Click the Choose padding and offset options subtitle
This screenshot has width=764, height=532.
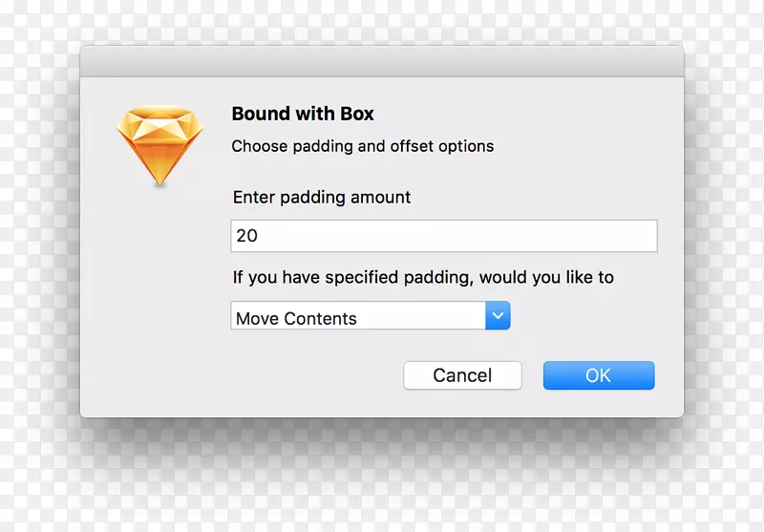click(363, 147)
